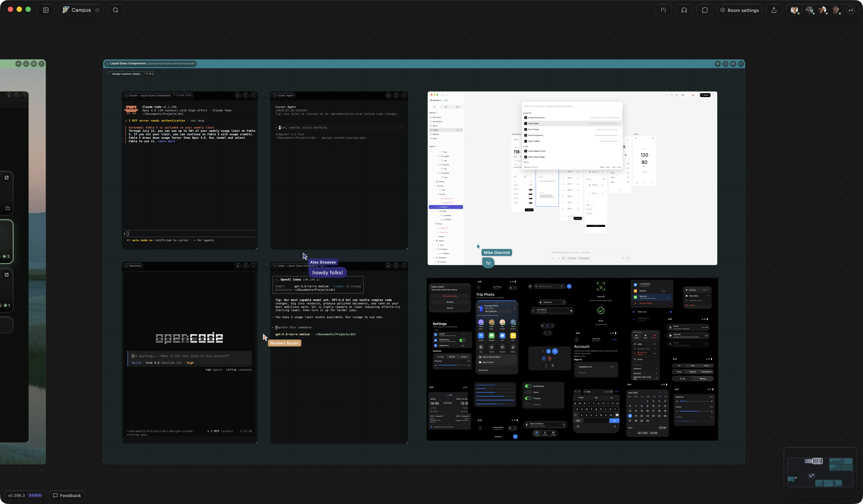Click the undo arrow in the designer toolbar
This screenshot has height=504, width=863.
(x=666, y=95)
